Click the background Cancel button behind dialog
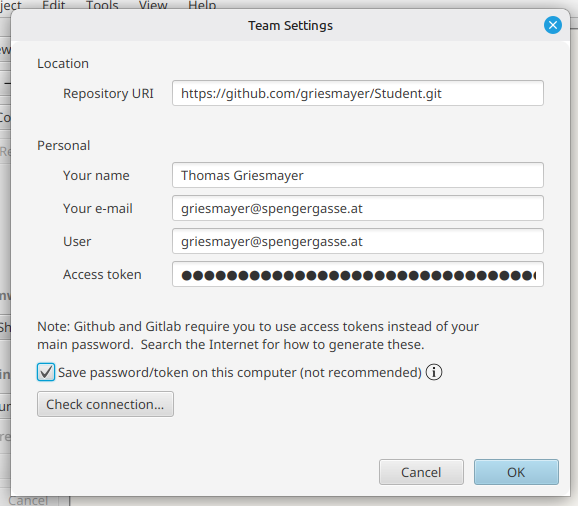Image resolution: width=578 pixels, height=506 pixels. [28, 500]
